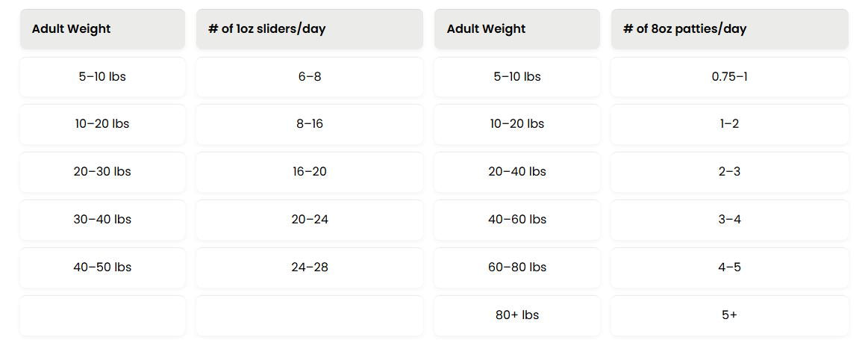This screenshot has width=868, height=340.
Task: Select the 4–5 patties cell
Action: click(x=729, y=268)
